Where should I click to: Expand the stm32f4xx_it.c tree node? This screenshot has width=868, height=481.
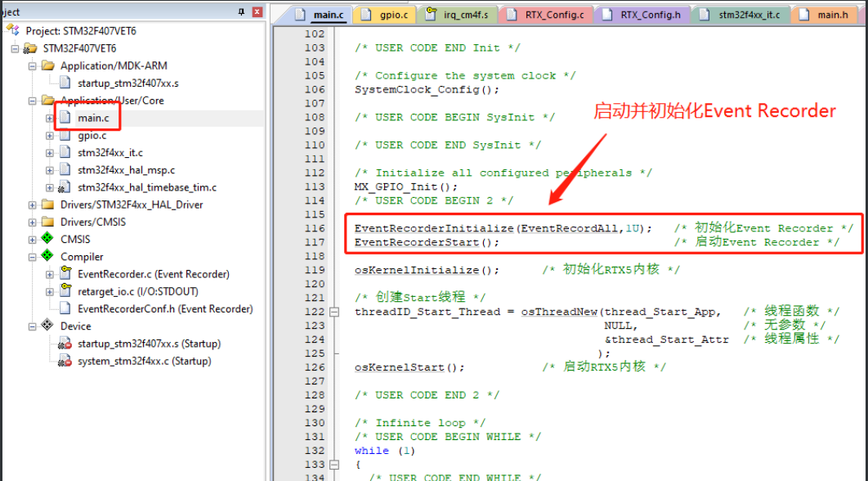coord(48,152)
